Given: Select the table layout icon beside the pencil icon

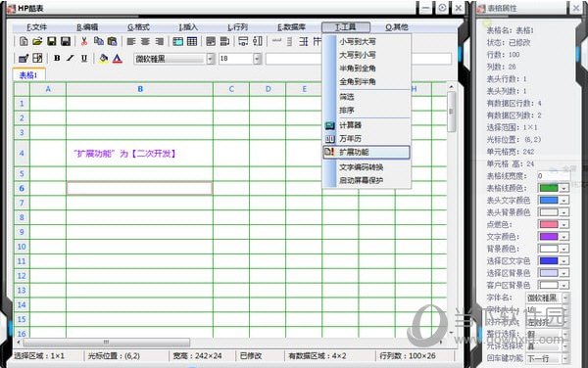Looking at the screenshot, I should coord(37,58).
